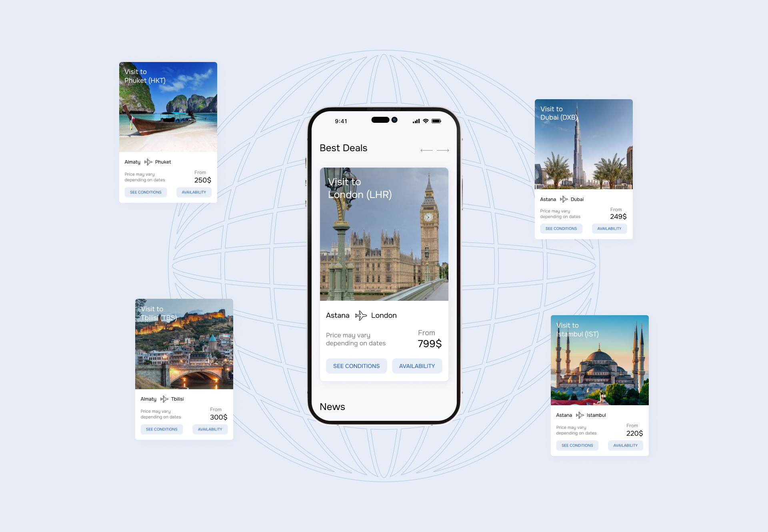Click AVAILABILITY on Astana to Dubai card
The height and width of the screenshot is (532, 768).
pos(610,228)
